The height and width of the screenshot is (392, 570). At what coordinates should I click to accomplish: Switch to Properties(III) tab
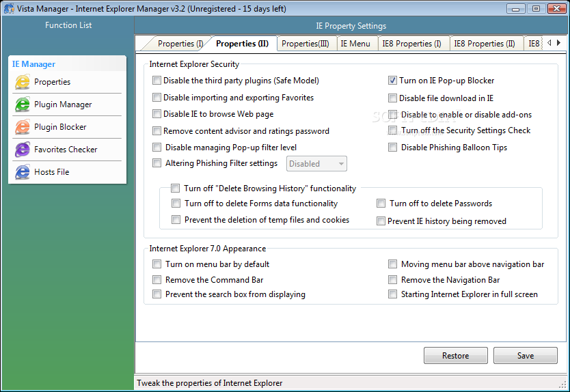click(306, 44)
